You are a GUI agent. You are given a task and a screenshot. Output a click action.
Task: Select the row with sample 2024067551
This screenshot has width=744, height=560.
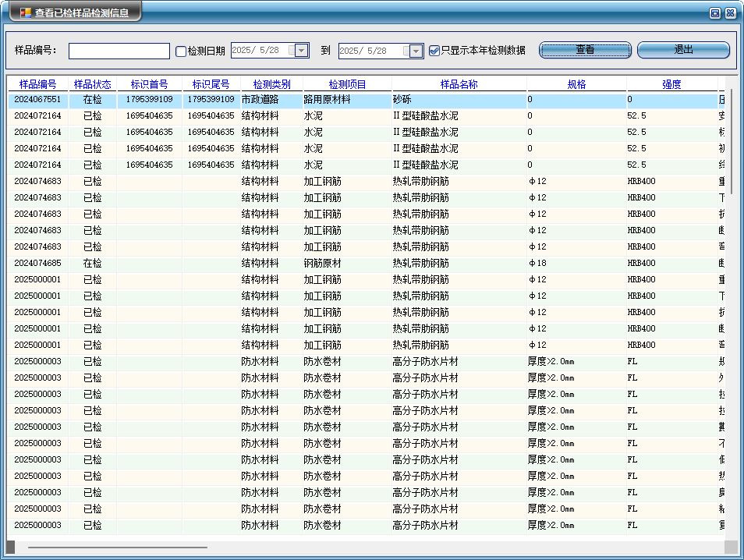point(37,100)
